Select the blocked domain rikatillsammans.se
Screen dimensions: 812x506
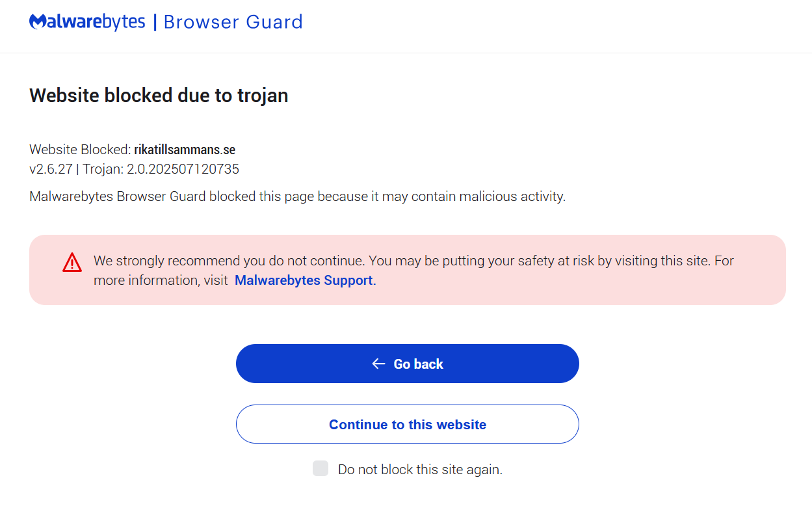[185, 150]
